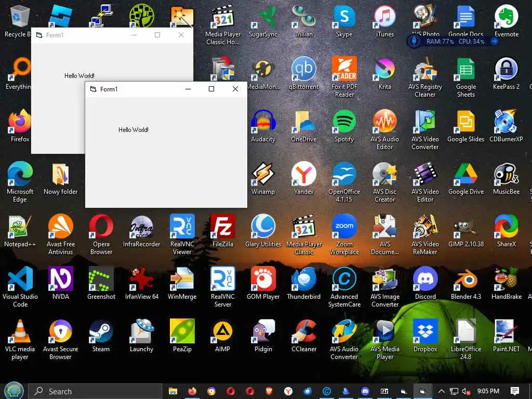Select the Blender 4.3 desktop icon
Image resolution: width=532 pixels, height=399 pixels.
[x=466, y=283]
